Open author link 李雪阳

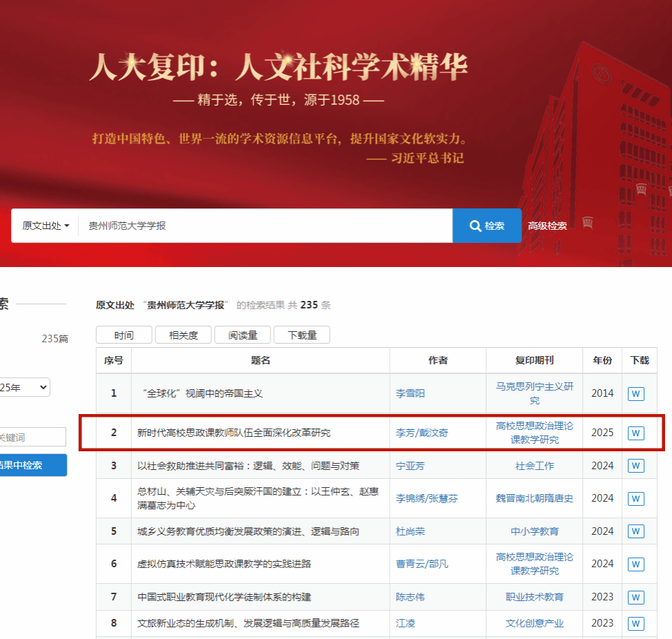[x=411, y=393]
